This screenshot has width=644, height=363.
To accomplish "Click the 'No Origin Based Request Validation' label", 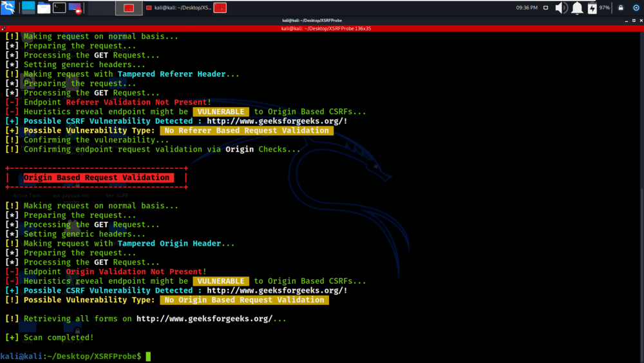I will pyautogui.click(x=244, y=300).
